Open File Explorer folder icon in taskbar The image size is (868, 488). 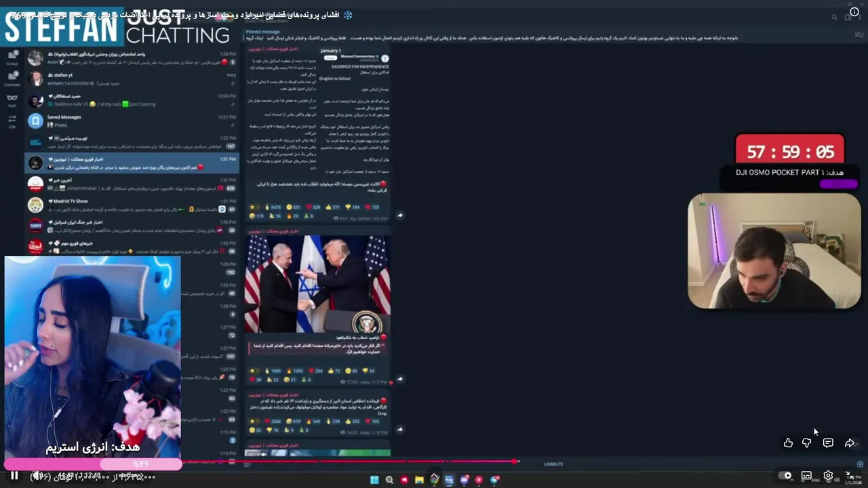coord(419,480)
